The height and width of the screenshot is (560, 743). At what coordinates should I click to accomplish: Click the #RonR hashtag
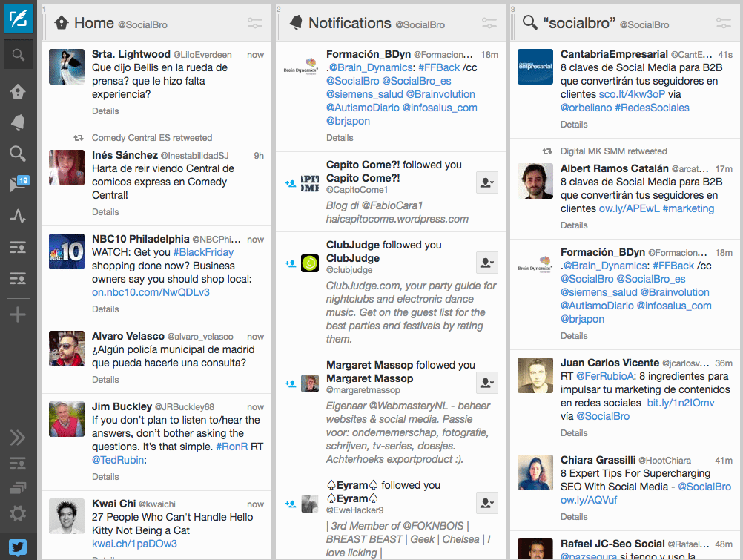(x=231, y=447)
